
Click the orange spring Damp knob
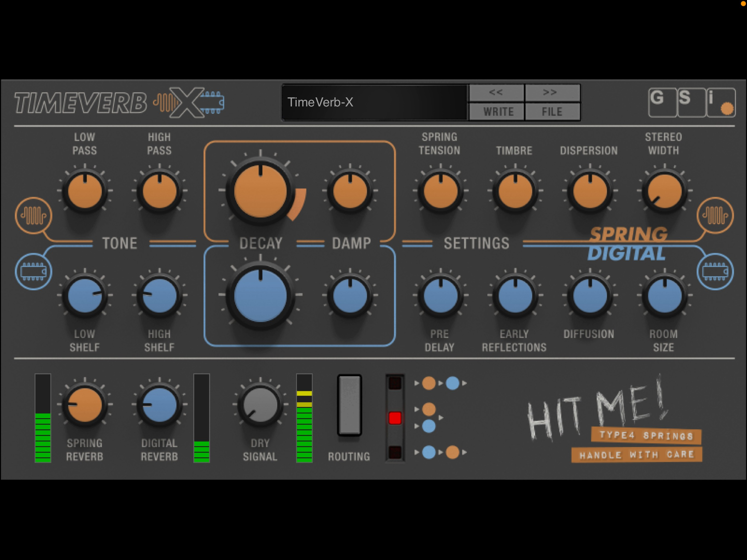[x=350, y=191]
